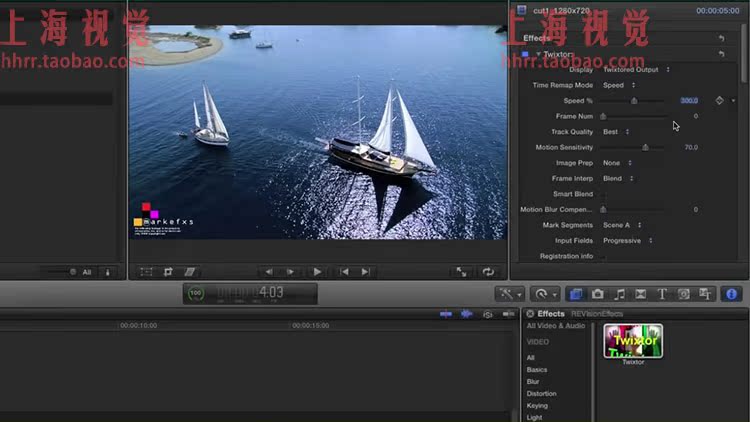Toggle Twixtor effect enable checkbox
Image resolution: width=750 pixels, height=422 pixels.
525,54
